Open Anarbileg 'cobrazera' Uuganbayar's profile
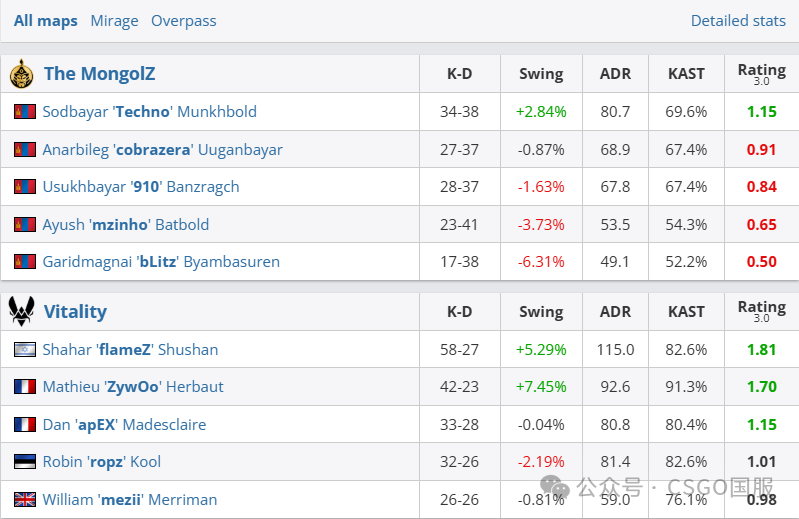The width and height of the screenshot is (799, 519). (x=162, y=150)
